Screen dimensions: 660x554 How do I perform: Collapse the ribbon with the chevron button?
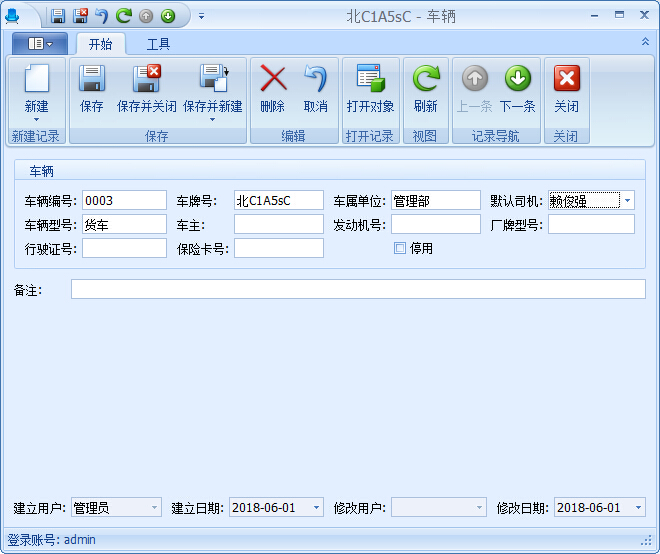[x=645, y=42]
